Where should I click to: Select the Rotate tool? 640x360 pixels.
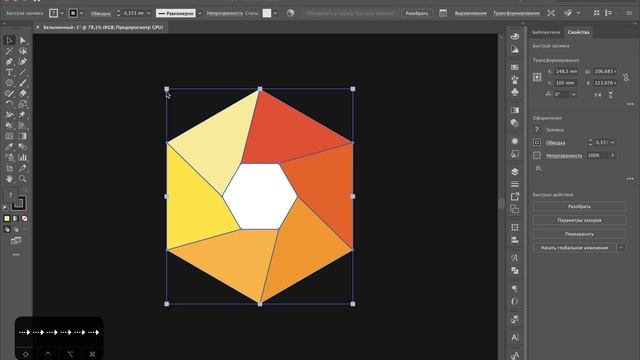tap(9, 104)
